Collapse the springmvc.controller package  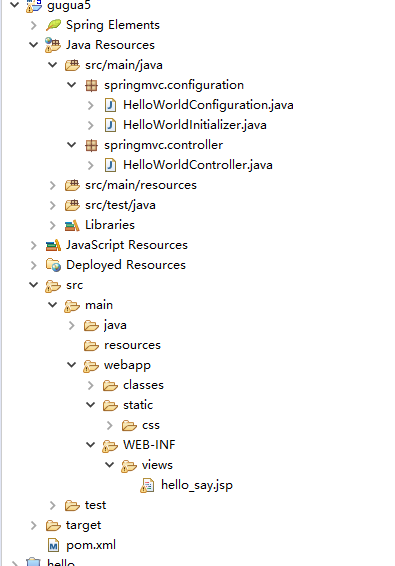pos(72,145)
